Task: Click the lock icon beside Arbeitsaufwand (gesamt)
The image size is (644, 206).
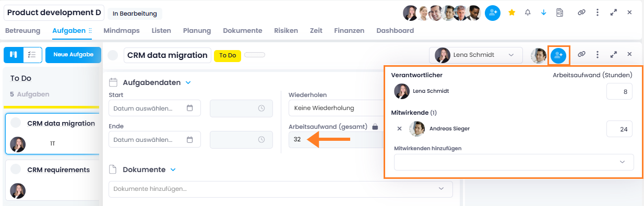Action: tap(375, 126)
